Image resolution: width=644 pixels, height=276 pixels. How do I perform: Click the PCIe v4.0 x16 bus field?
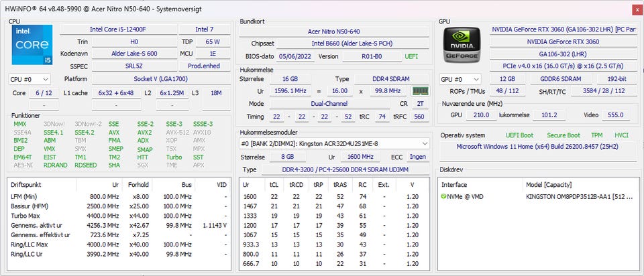pos(563,66)
